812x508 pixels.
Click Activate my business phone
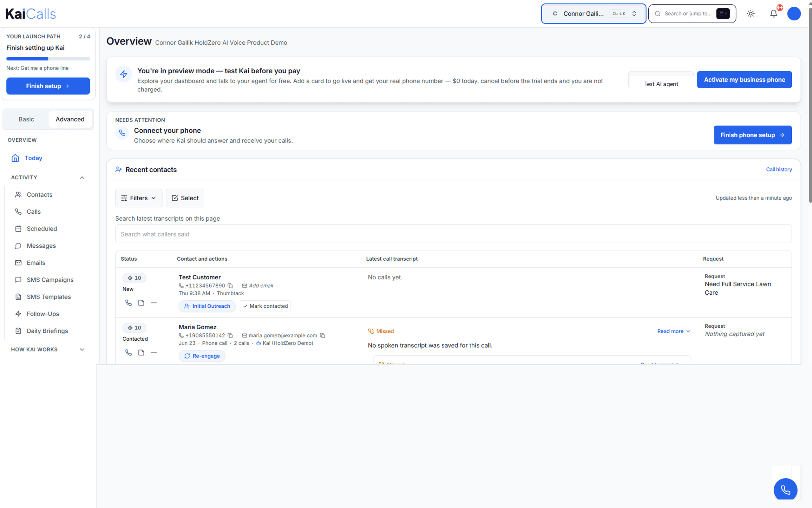pos(744,80)
